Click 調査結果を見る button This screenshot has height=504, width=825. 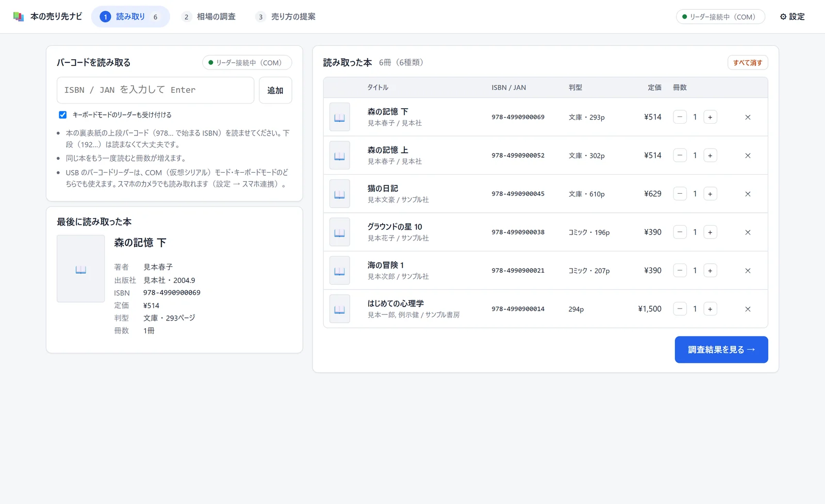(x=721, y=350)
